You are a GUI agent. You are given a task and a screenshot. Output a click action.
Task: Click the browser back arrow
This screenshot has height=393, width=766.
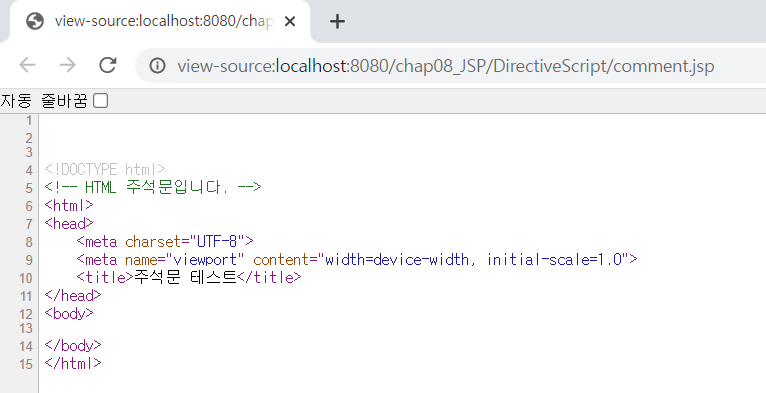coord(28,65)
